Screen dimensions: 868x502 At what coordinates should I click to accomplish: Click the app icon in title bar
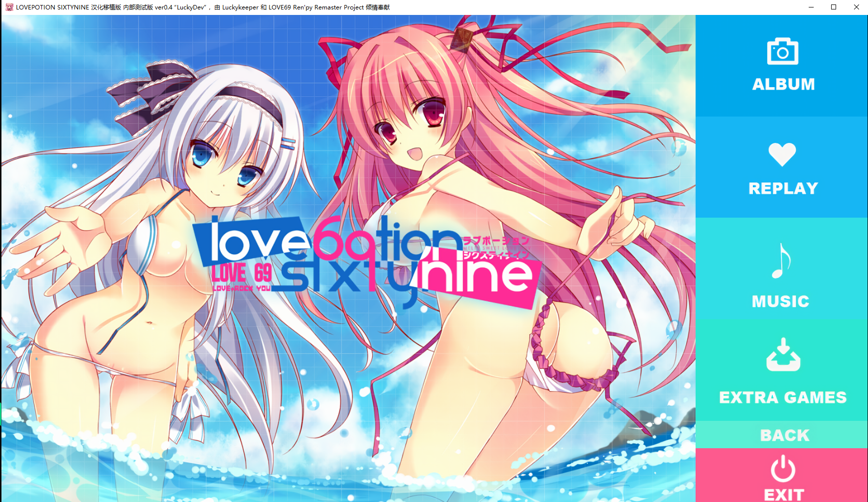(9, 7)
